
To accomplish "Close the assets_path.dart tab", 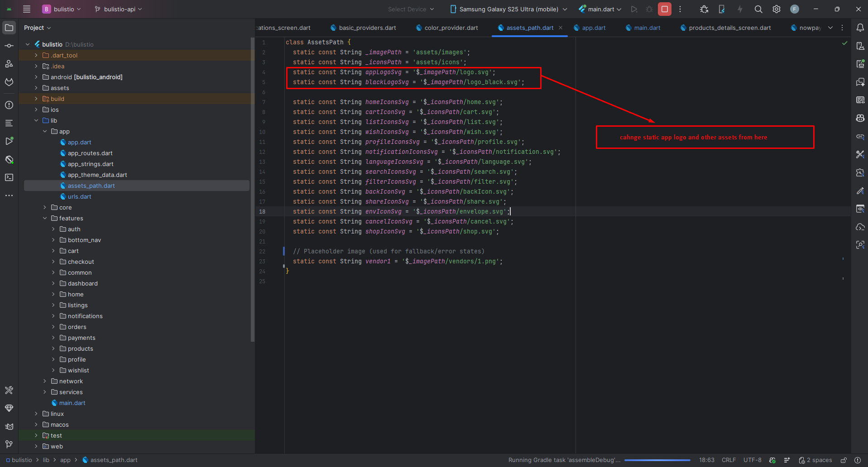I will pos(561,28).
